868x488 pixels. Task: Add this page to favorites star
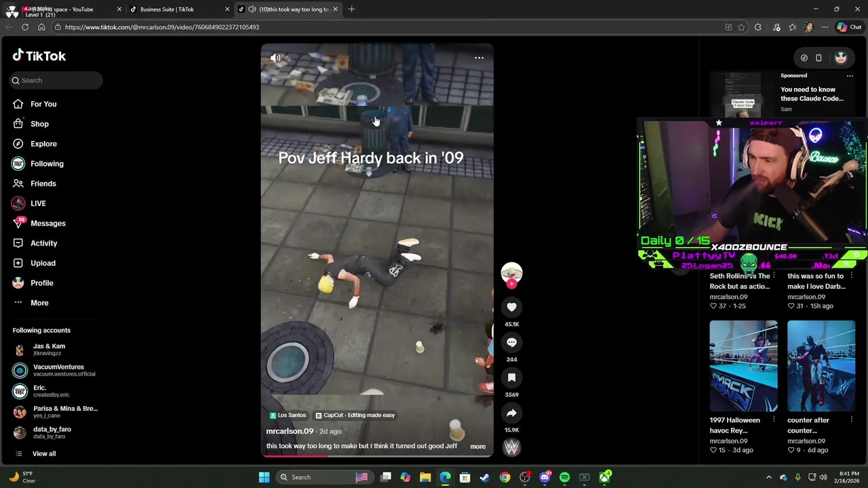tap(742, 27)
